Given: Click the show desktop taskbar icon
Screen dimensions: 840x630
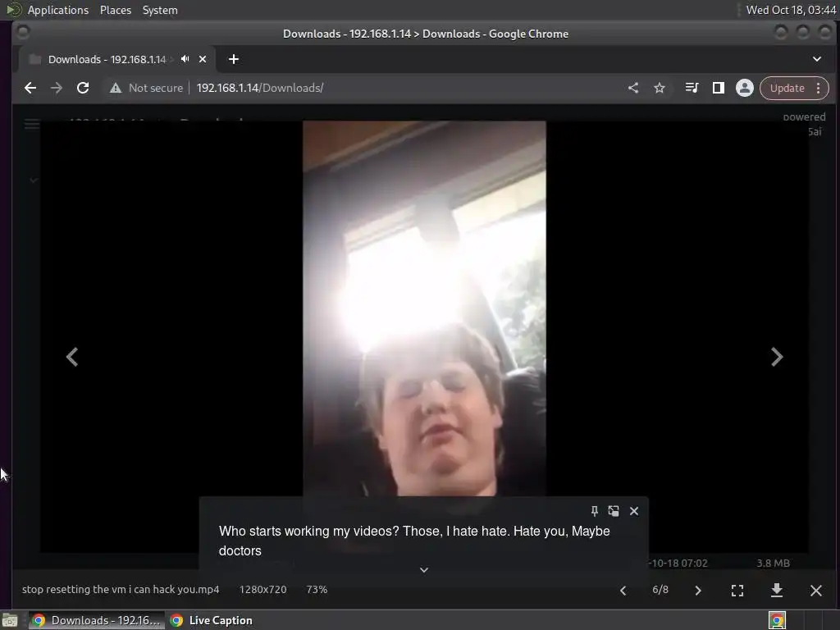Looking at the screenshot, I should [10, 620].
